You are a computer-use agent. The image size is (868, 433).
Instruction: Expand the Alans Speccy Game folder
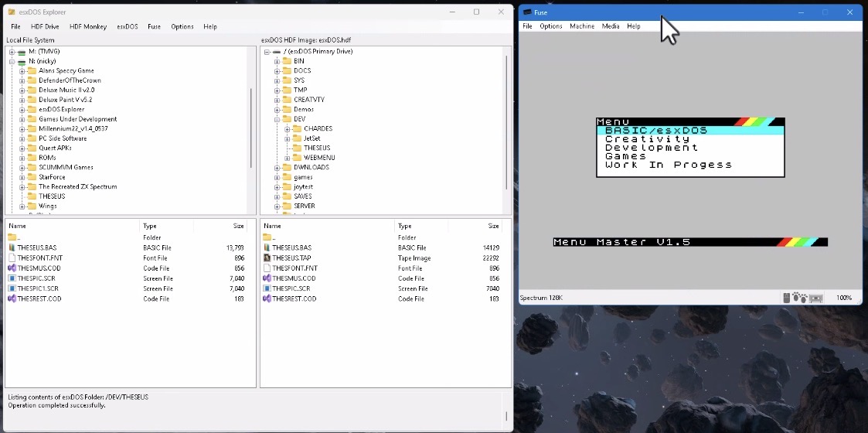pos(22,71)
